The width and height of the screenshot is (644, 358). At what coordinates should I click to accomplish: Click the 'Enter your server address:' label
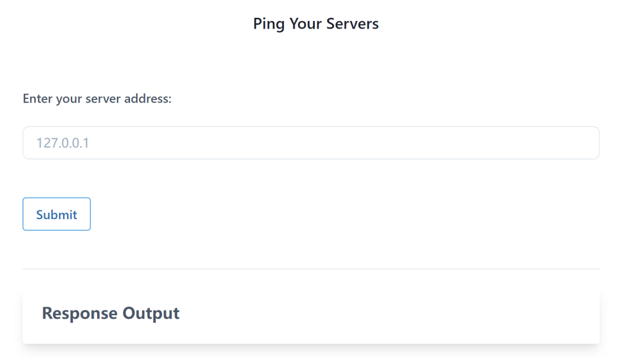click(97, 99)
